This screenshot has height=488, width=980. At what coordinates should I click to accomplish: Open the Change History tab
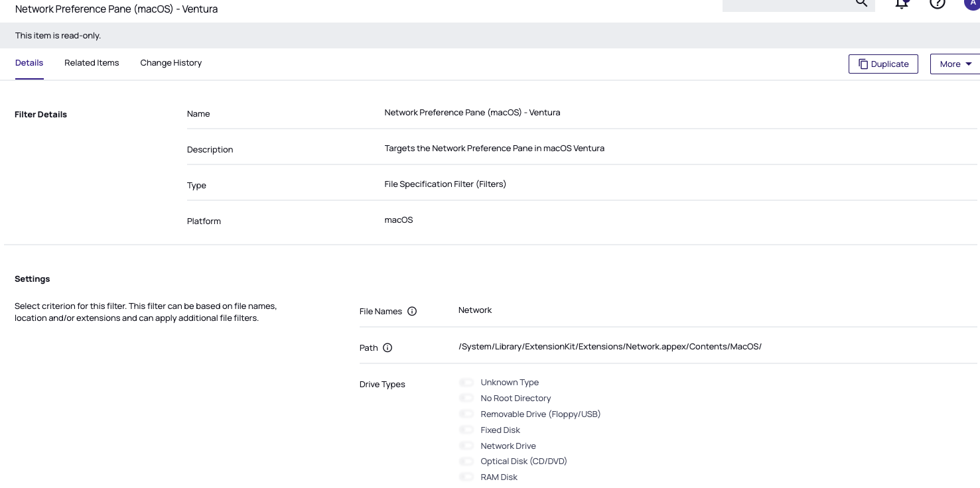point(171,63)
